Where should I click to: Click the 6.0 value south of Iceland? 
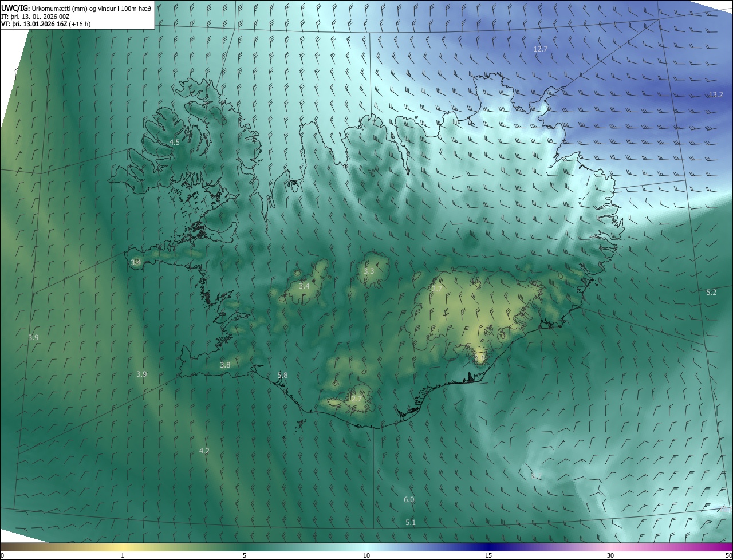tap(409, 499)
